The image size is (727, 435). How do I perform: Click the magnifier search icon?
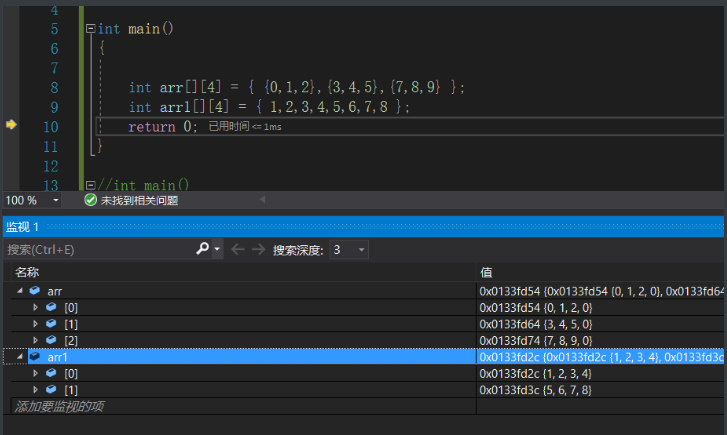pyautogui.click(x=203, y=249)
